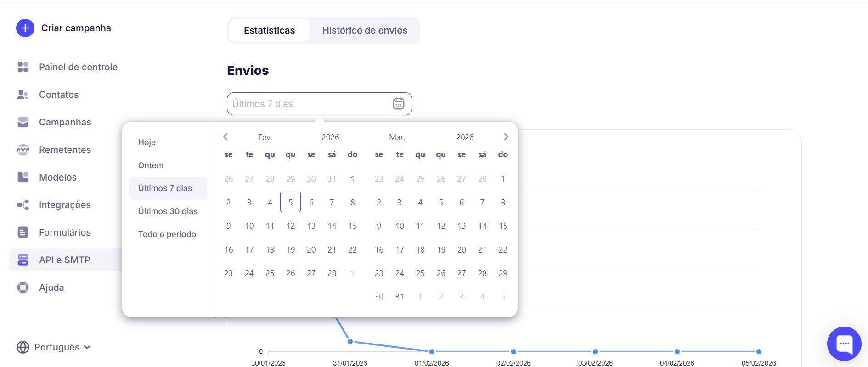
Task: Open the live chat support bubble
Action: point(844,344)
